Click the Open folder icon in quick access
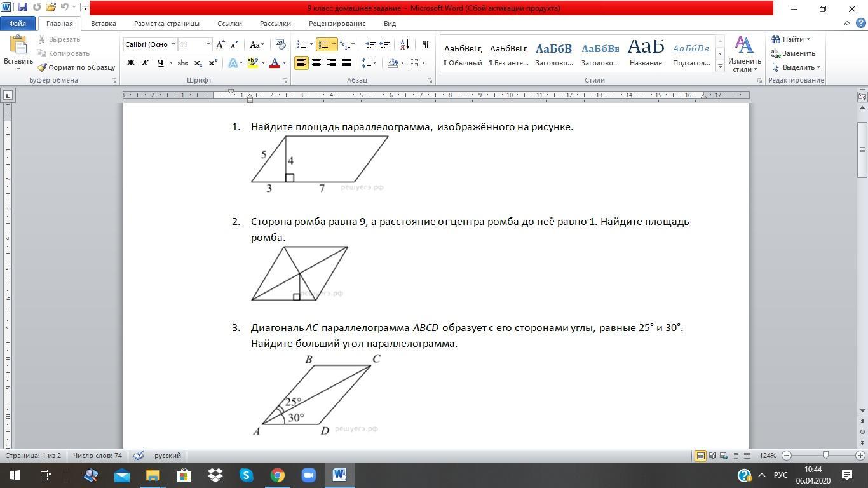This screenshot has width=868, height=488. tap(51, 8)
